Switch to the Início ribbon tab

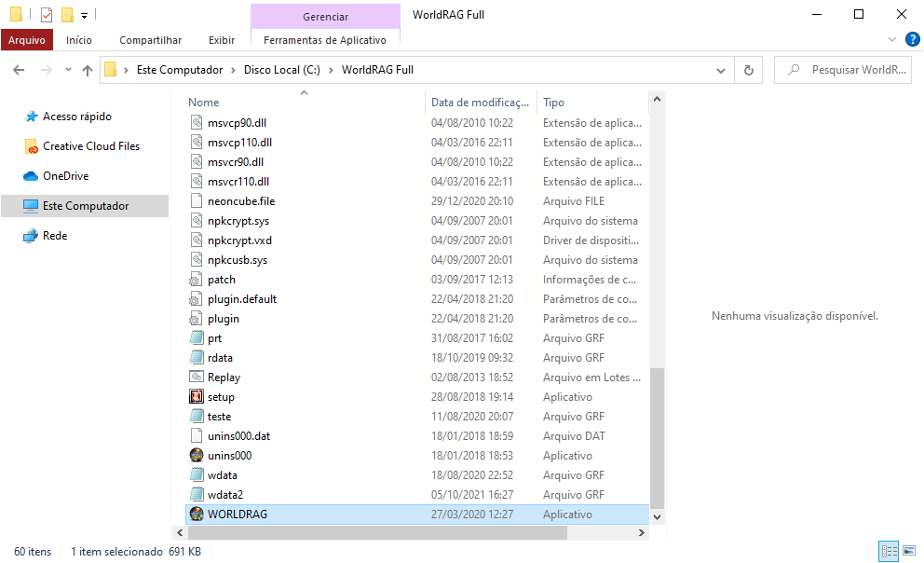(79, 40)
